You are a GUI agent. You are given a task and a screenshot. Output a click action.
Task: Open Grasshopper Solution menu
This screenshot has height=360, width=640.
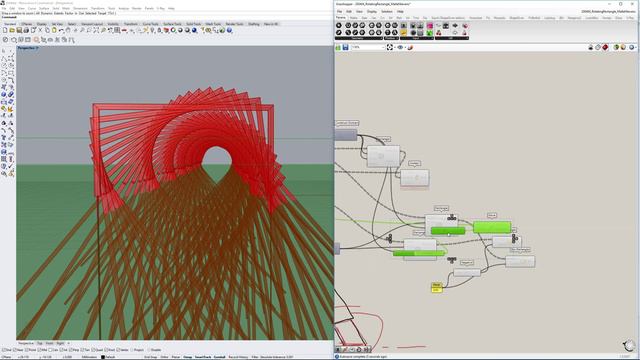387,11
